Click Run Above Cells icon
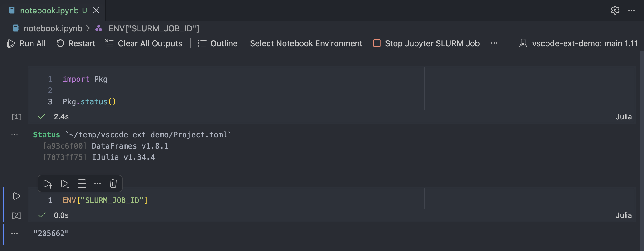The image size is (644, 251). pos(48,184)
